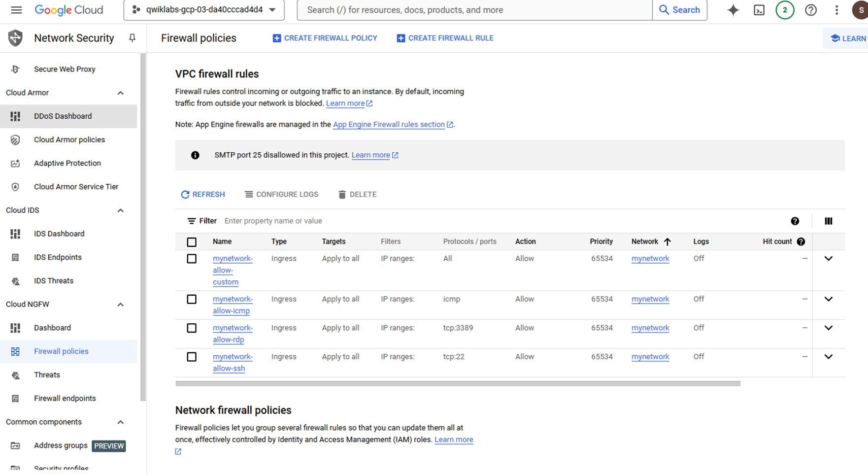
Task: Focus the top resource search box
Action: pos(475,10)
